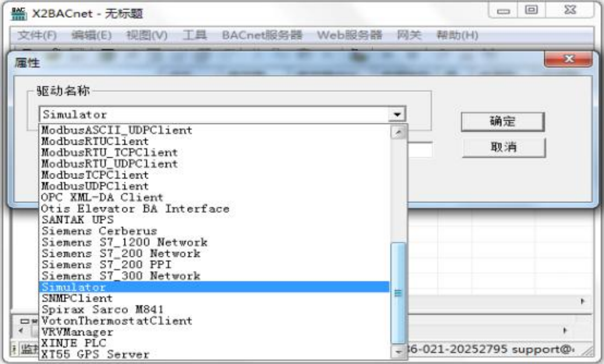The height and width of the screenshot is (364, 604).
Task: Select VRVManager driver
Action: click(215, 332)
